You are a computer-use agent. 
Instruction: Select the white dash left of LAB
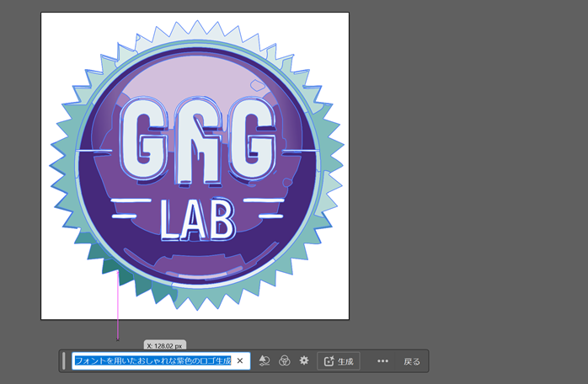click(131, 204)
